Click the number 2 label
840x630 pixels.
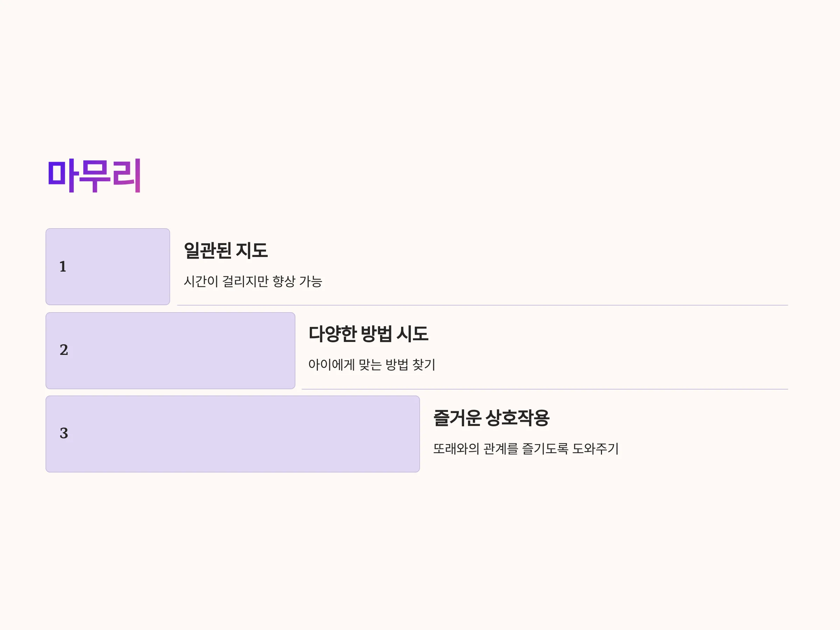click(x=64, y=350)
